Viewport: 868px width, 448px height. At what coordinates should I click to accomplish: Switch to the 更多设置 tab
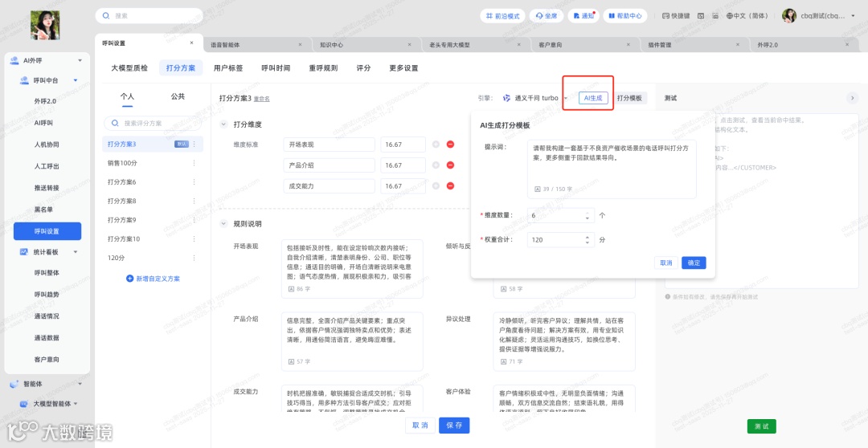pos(403,68)
